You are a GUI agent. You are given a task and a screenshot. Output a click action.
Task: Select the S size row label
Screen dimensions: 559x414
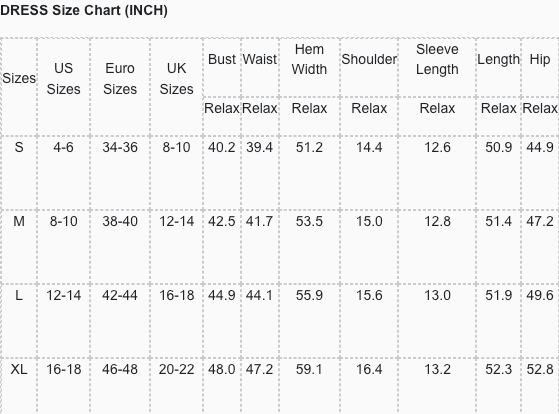coord(19,147)
